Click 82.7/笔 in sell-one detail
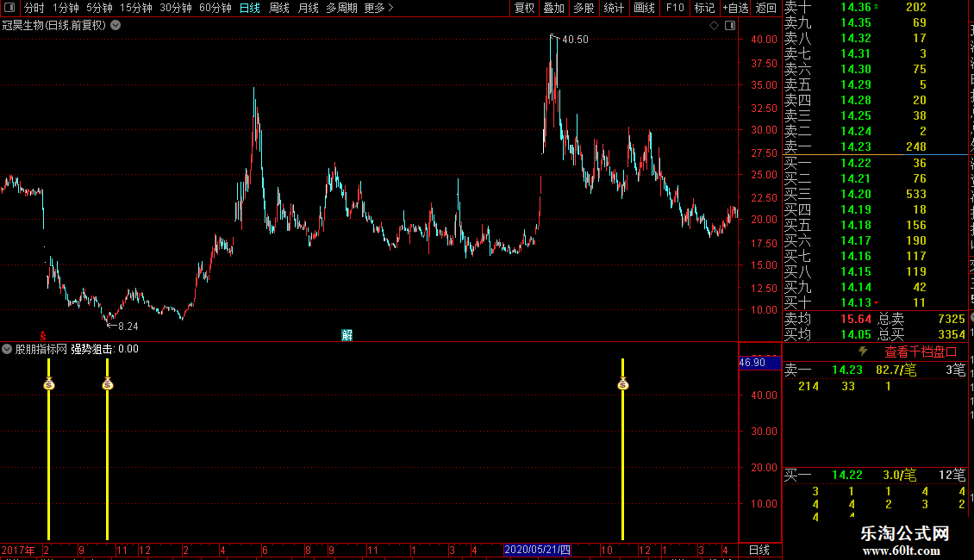 [896, 370]
